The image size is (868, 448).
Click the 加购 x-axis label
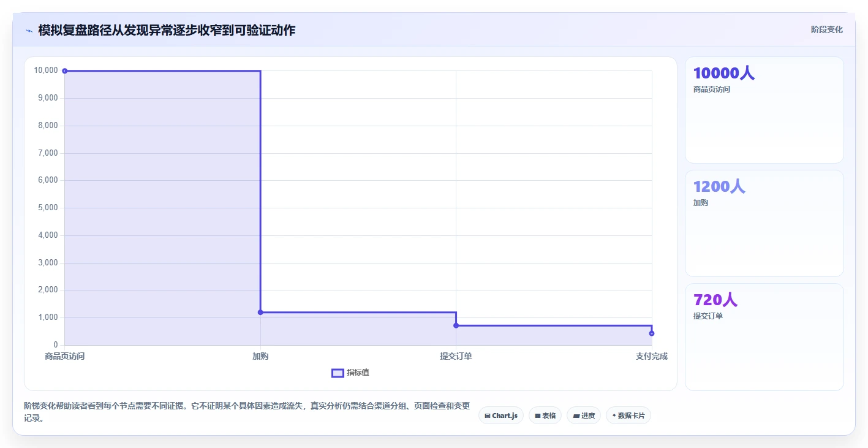260,356
